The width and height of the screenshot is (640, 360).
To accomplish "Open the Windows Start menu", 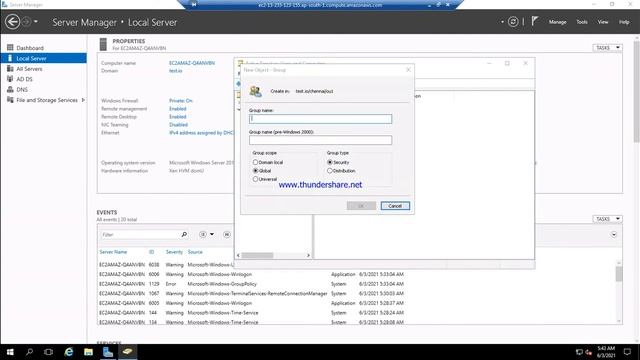I will [x=10, y=352].
